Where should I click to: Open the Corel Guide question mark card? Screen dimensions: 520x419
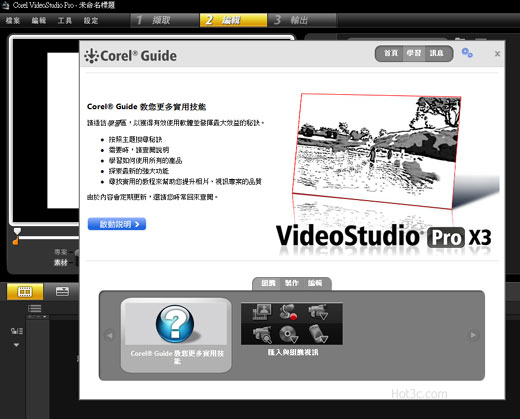point(176,335)
